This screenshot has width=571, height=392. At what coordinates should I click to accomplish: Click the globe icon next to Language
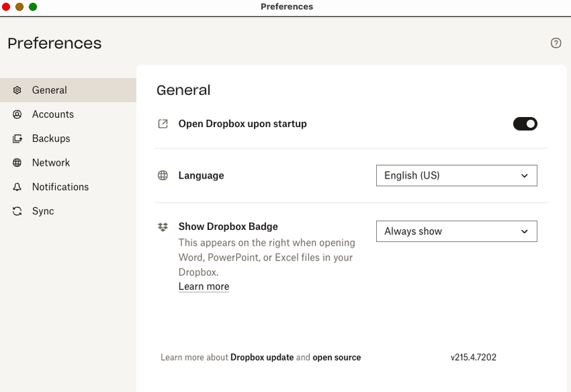click(163, 176)
